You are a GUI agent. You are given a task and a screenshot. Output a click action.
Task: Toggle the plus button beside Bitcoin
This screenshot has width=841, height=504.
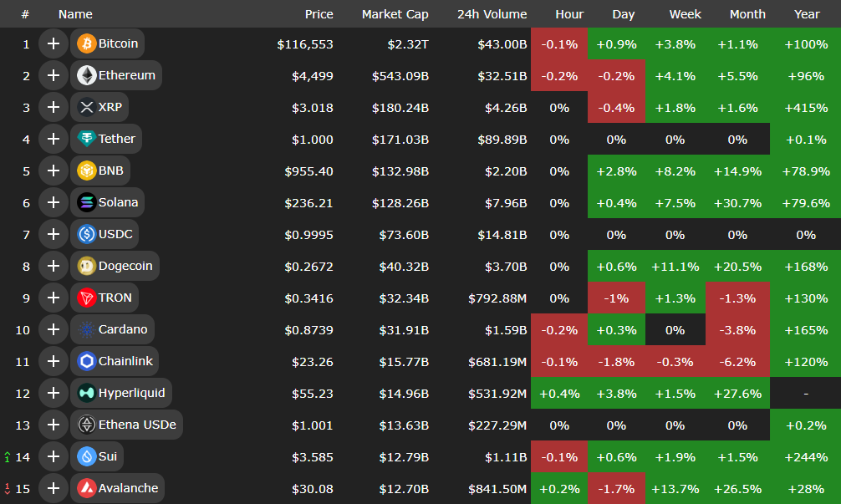(54, 43)
